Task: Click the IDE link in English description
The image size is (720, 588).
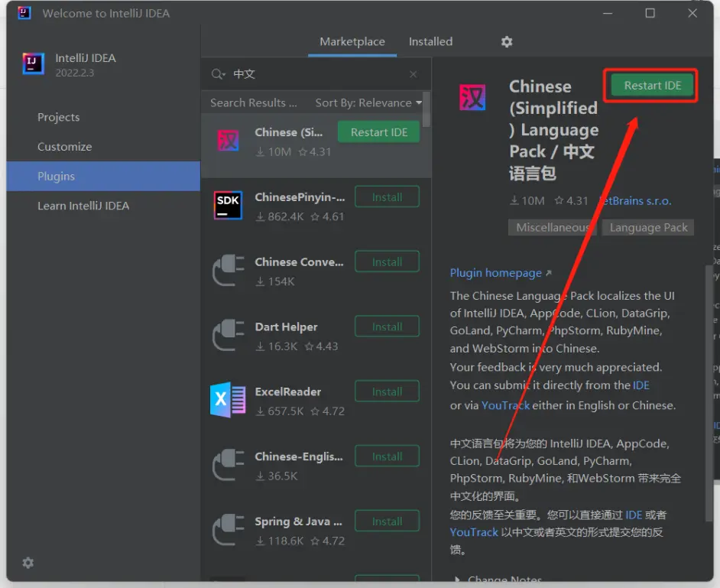Action: [x=641, y=385]
